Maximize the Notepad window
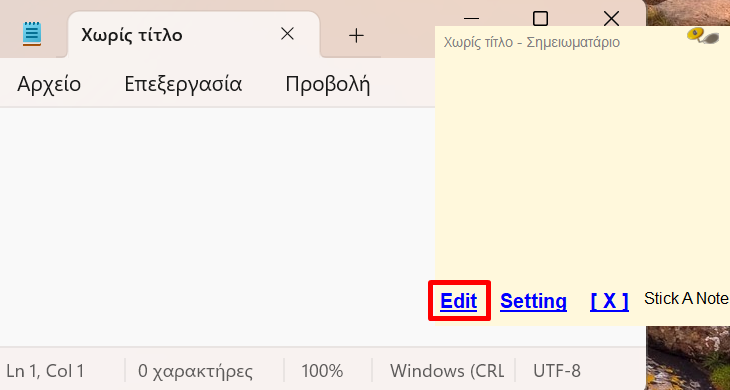The width and height of the screenshot is (730, 390). coord(540,19)
